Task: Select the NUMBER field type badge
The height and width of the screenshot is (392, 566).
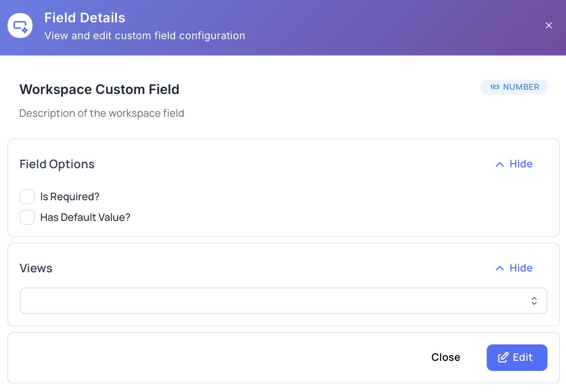Action: tap(514, 87)
